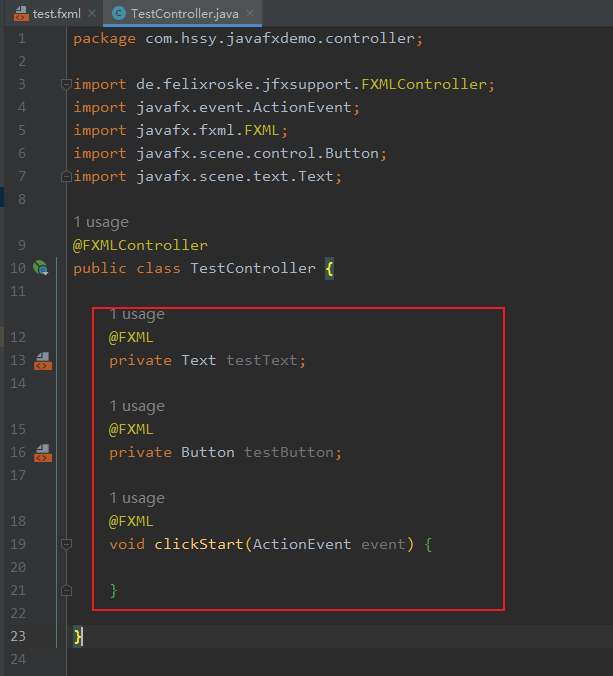This screenshot has width=613, height=676.
Task: Click the ActionEvent parameter type on line 19
Action: click(302, 544)
